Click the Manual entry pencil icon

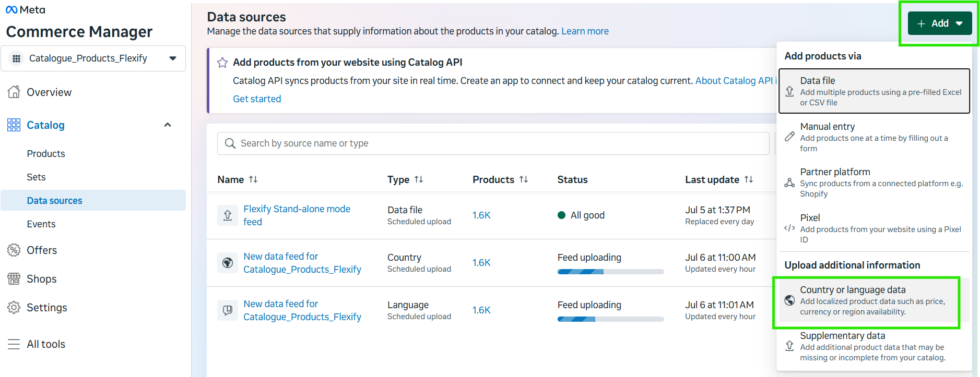(790, 137)
